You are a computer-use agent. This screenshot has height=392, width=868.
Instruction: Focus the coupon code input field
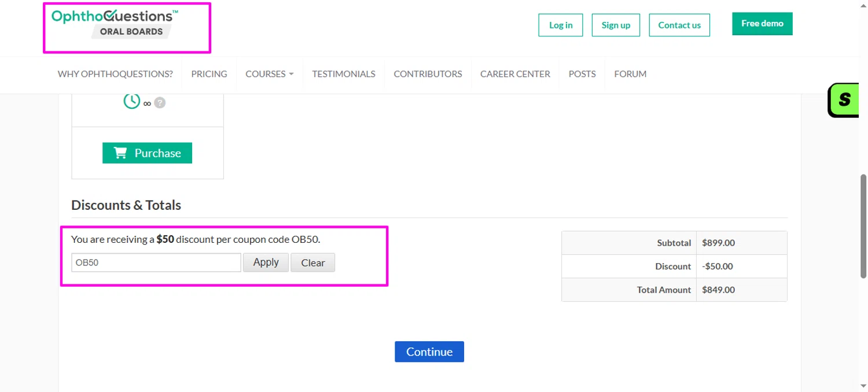click(156, 262)
